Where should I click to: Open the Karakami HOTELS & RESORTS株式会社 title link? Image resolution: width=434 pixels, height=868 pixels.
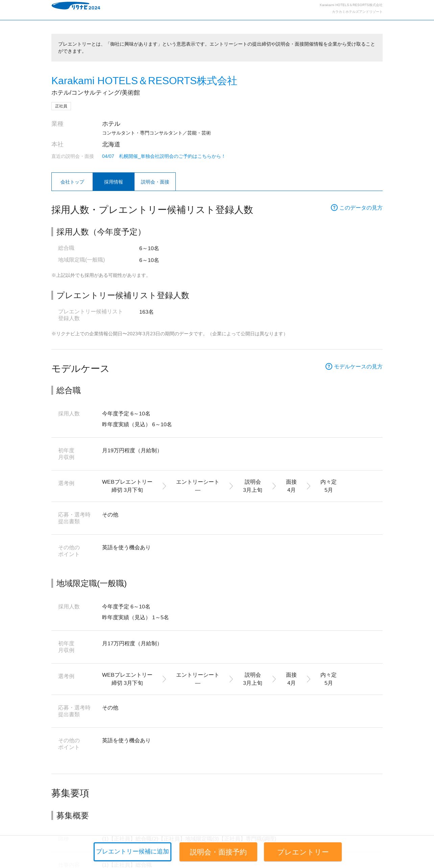[x=144, y=81]
